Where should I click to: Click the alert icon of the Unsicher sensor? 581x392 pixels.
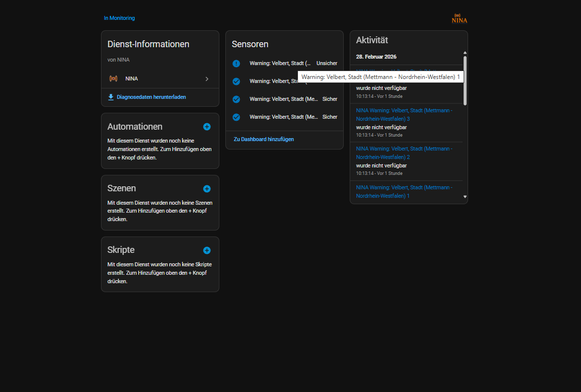coord(236,64)
